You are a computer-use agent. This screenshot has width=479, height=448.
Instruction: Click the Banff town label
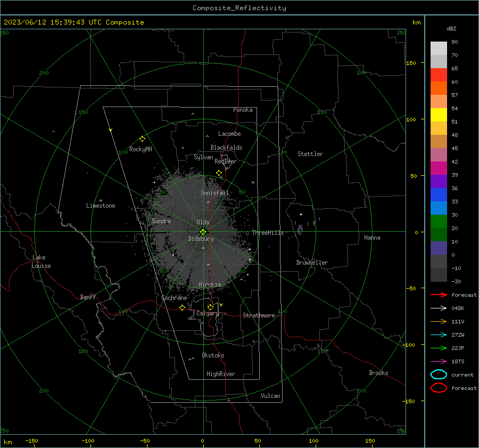point(88,297)
